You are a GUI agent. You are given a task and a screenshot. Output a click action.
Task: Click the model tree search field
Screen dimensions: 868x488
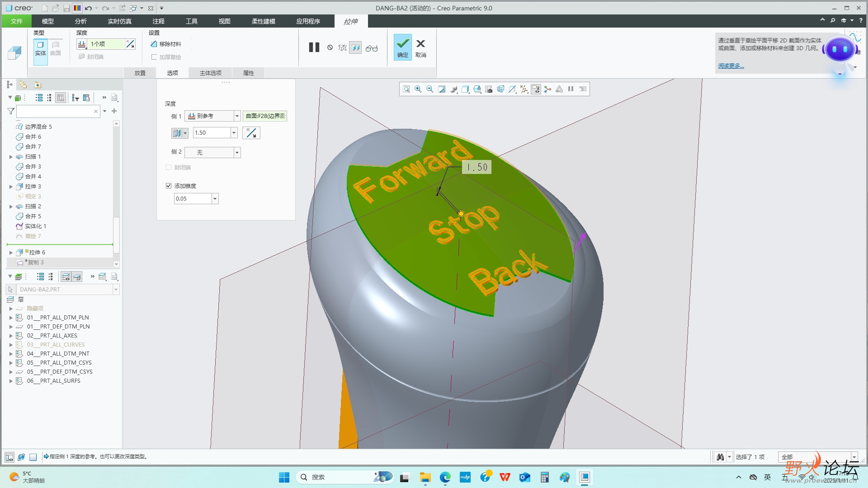point(58,111)
